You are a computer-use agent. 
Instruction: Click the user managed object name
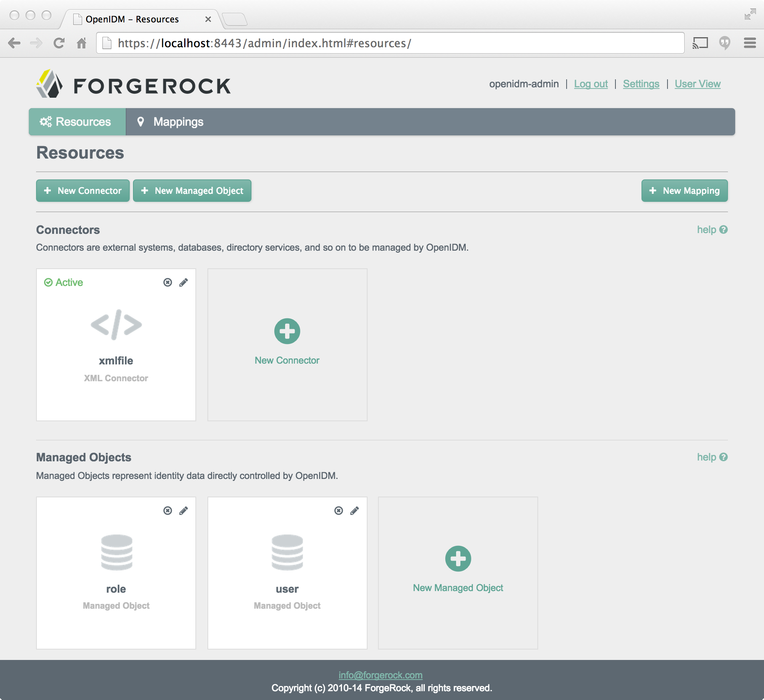[287, 589]
